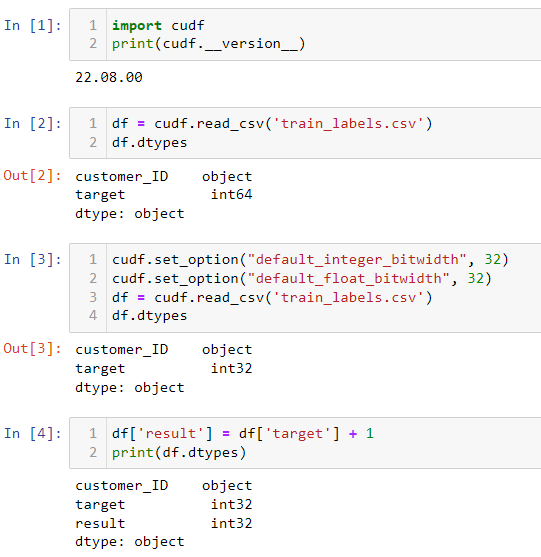
Task: Click 'int32' target dtype in Out[3]
Action: coord(232,368)
